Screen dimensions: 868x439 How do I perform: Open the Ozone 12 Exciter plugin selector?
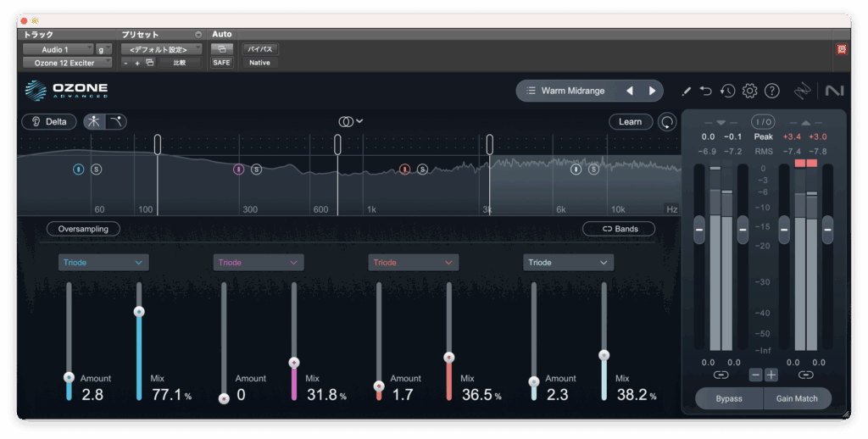coord(67,63)
